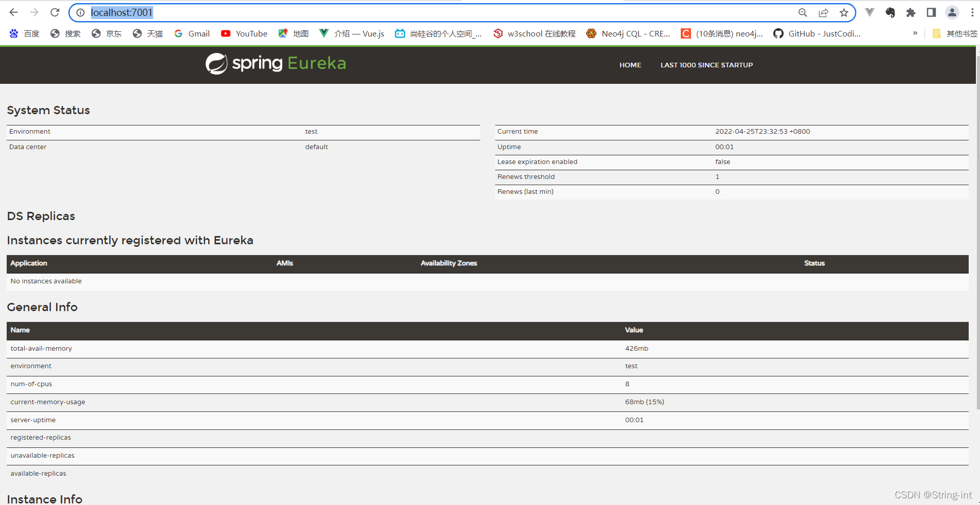Viewport: 980px width, 505px height.
Task: Open the GitHub JustCodi bookmark
Action: 817,33
